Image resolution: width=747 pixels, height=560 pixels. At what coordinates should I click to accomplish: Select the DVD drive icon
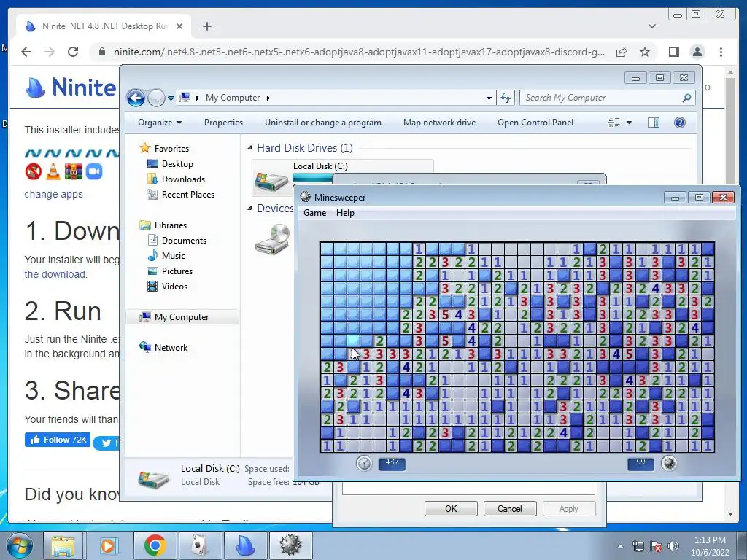[273, 239]
